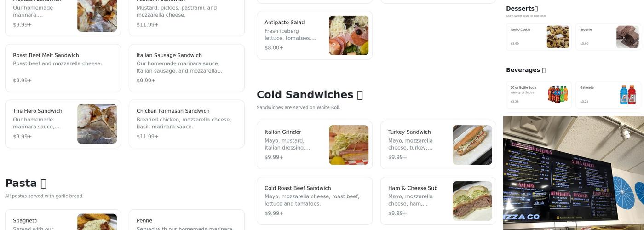Select the 20 oz Bottle Soda photo
644x230 pixels.
(558, 95)
